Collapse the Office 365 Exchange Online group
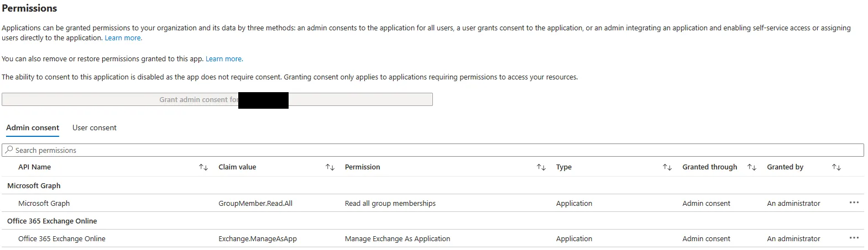The image size is (868, 250). [x=52, y=221]
